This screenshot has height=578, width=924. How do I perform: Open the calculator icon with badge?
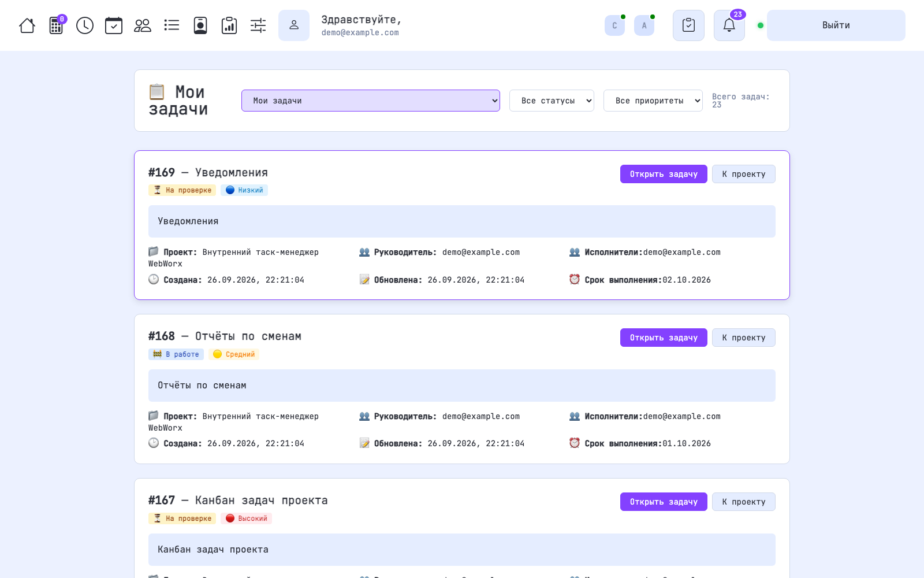coord(57,25)
